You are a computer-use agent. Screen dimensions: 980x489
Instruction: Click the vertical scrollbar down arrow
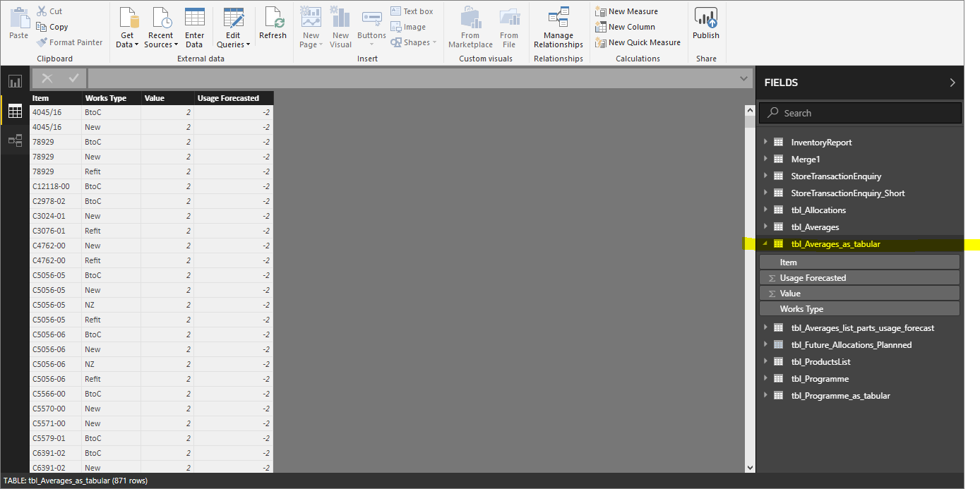point(750,466)
